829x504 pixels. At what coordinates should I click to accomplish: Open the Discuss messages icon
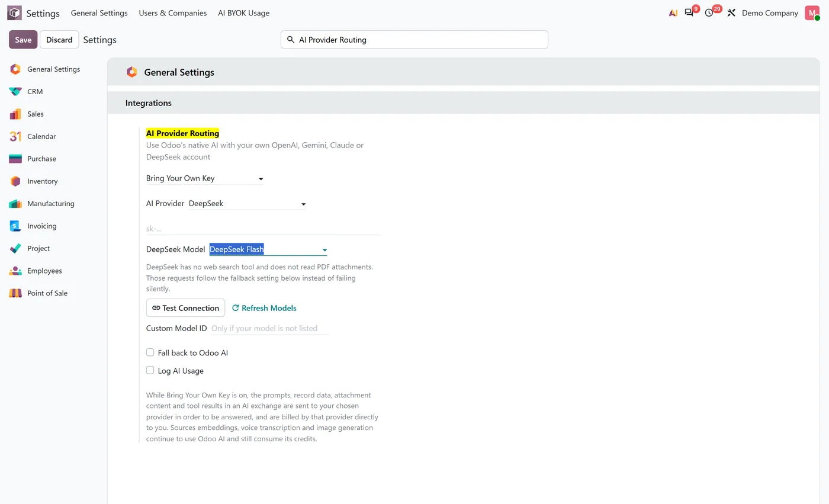[x=689, y=12]
